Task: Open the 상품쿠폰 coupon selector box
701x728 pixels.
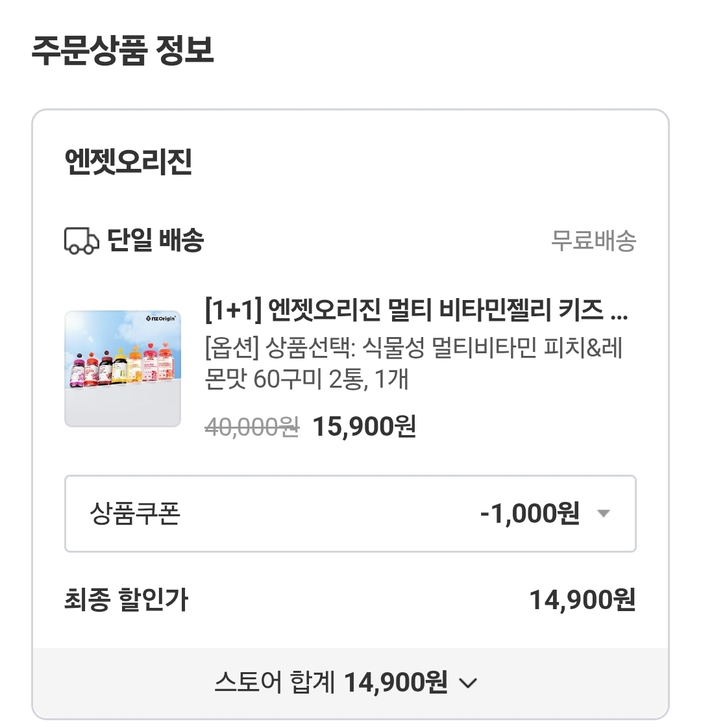Action: point(350,514)
